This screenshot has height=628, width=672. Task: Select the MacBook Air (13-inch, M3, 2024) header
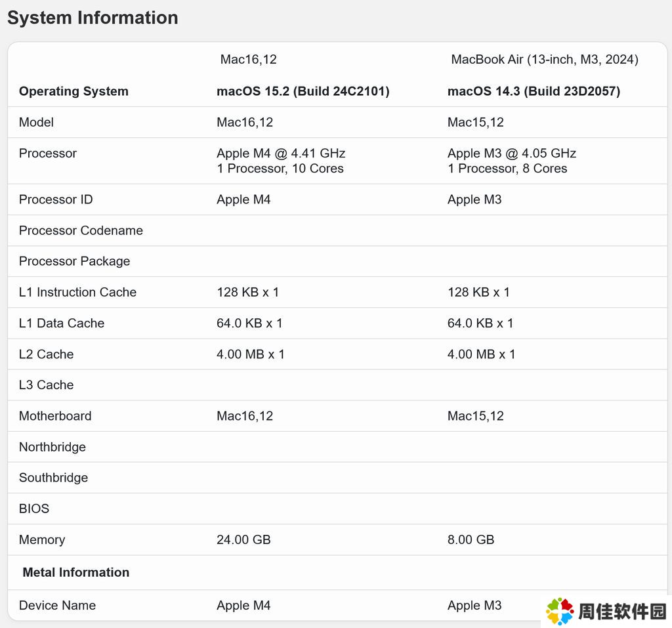545,60
